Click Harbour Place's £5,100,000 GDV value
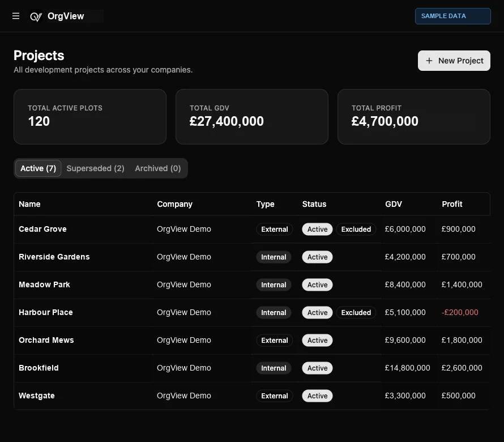This screenshot has height=442, width=504. pyautogui.click(x=405, y=312)
